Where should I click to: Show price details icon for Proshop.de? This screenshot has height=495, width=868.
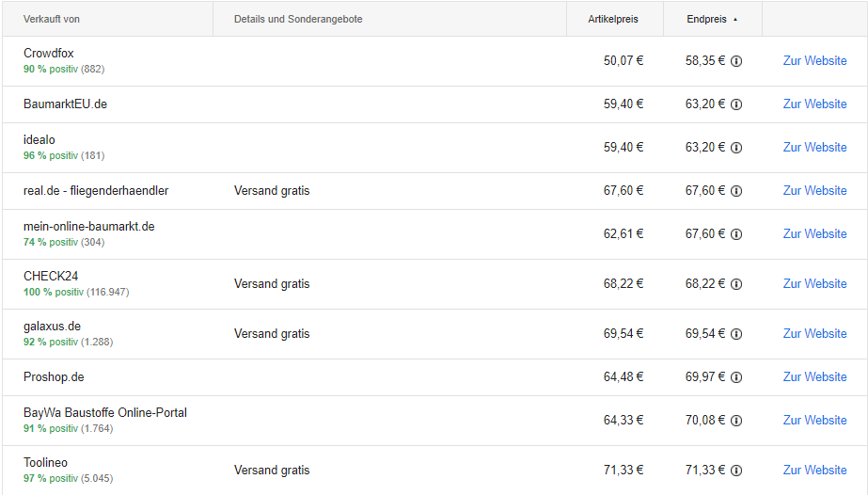(x=736, y=377)
